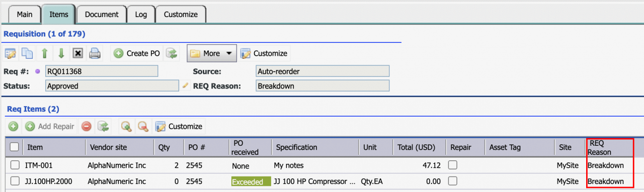The height and width of the screenshot is (192, 644).
Task: Click the Create PO button
Action: (137, 53)
